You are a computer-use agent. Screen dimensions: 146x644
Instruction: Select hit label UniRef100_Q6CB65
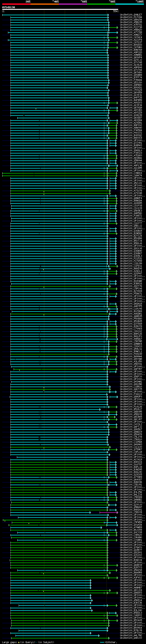(131, 417)
